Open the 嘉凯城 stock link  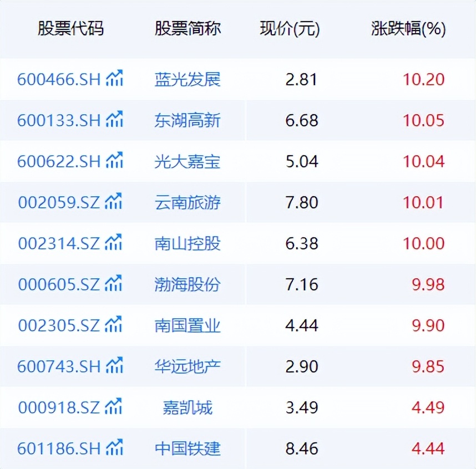pos(188,407)
